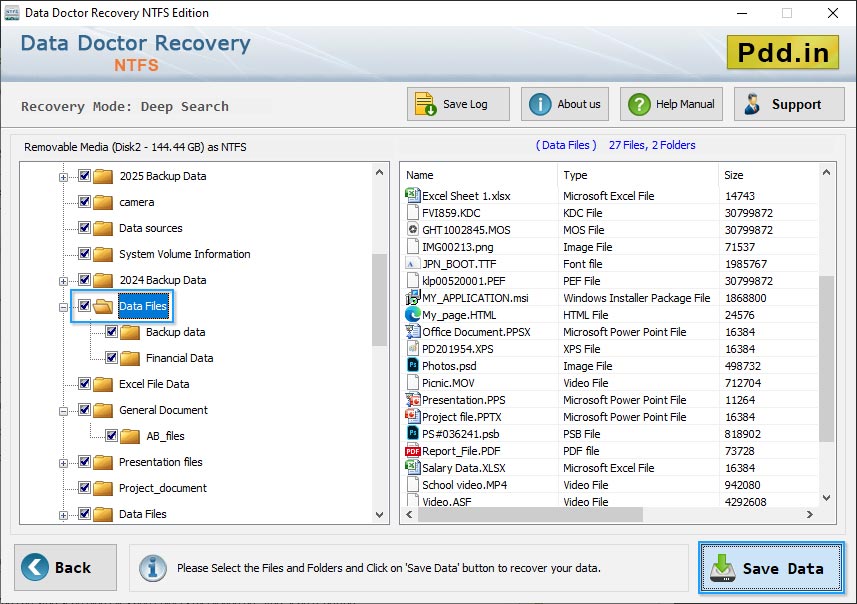The image size is (857, 604).
Task: Click the About us info icon
Action: (540, 104)
